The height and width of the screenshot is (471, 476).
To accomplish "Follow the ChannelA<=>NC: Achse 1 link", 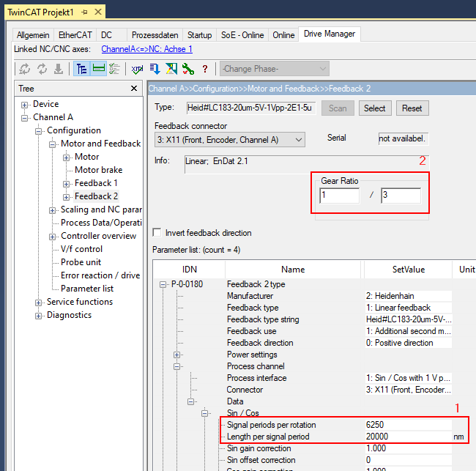I will (x=147, y=49).
